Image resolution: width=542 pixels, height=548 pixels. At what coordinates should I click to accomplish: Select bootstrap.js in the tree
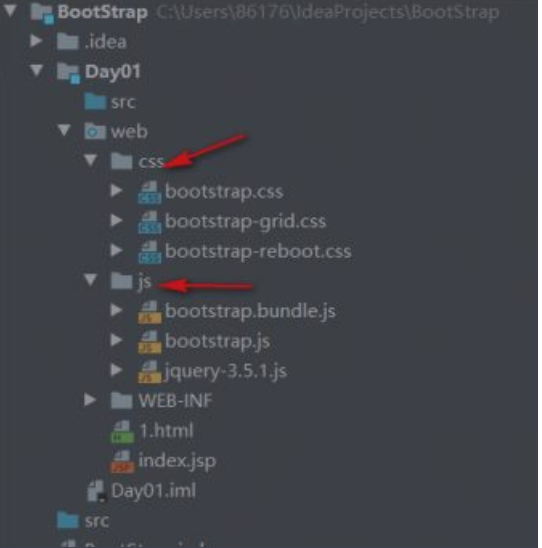click(x=217, y=341)
